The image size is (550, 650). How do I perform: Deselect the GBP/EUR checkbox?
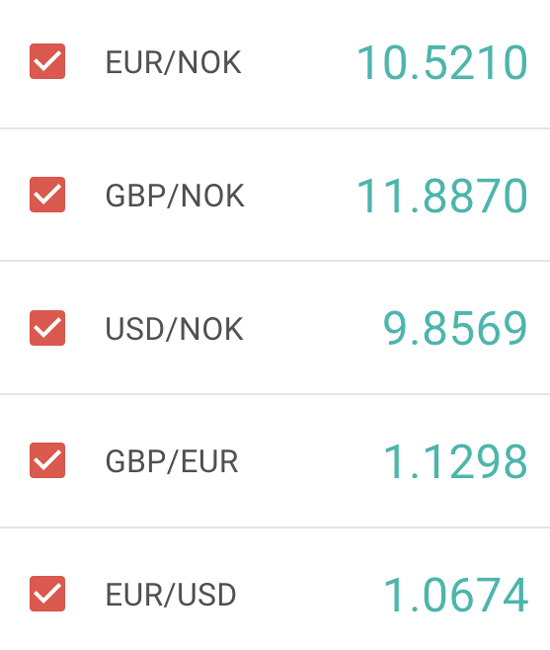[x=47, y=460]
